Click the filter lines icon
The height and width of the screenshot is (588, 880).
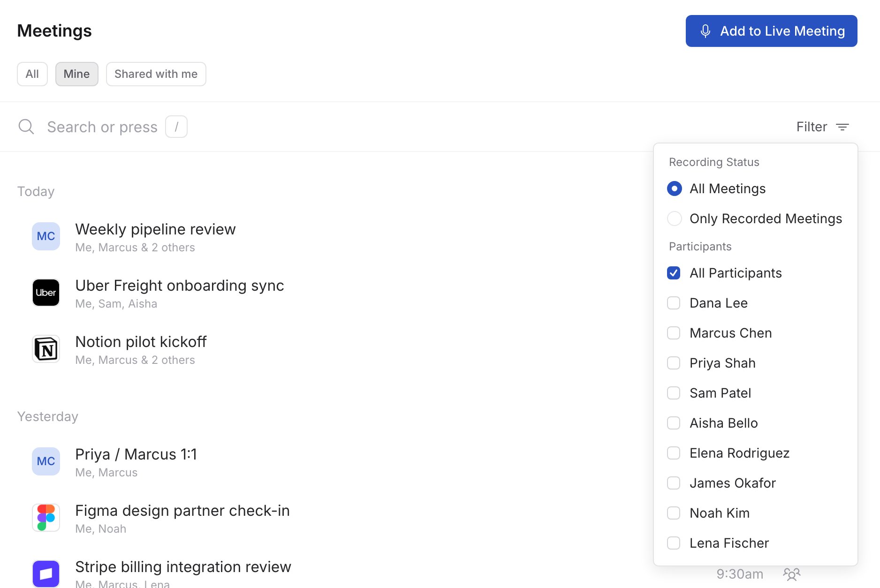point(842,127)
